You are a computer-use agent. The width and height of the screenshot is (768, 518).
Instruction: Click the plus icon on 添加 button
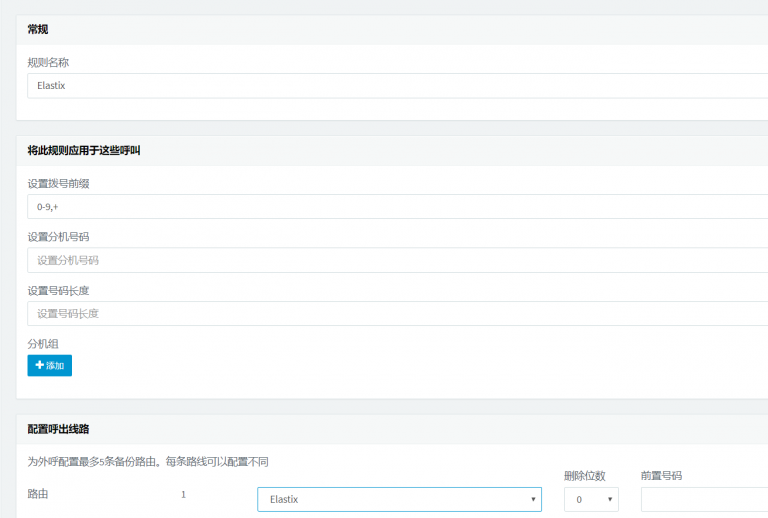point(40,365)
